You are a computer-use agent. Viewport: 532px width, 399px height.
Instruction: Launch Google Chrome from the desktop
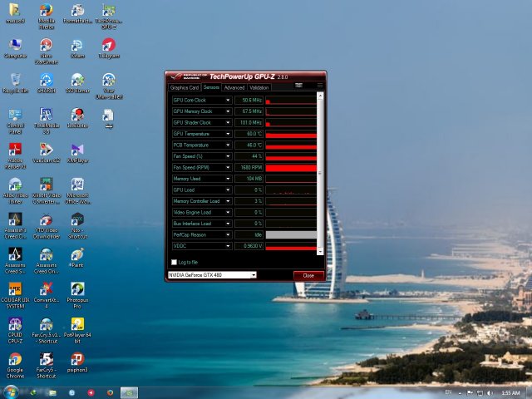[15, 361]
